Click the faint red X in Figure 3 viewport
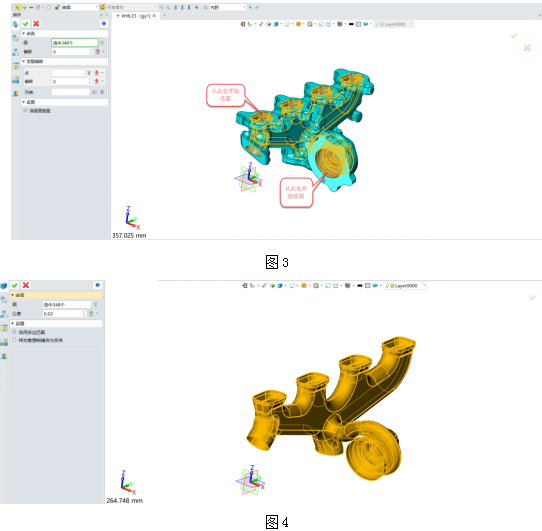Screen dimensions: 542x531 click(527, 48)
